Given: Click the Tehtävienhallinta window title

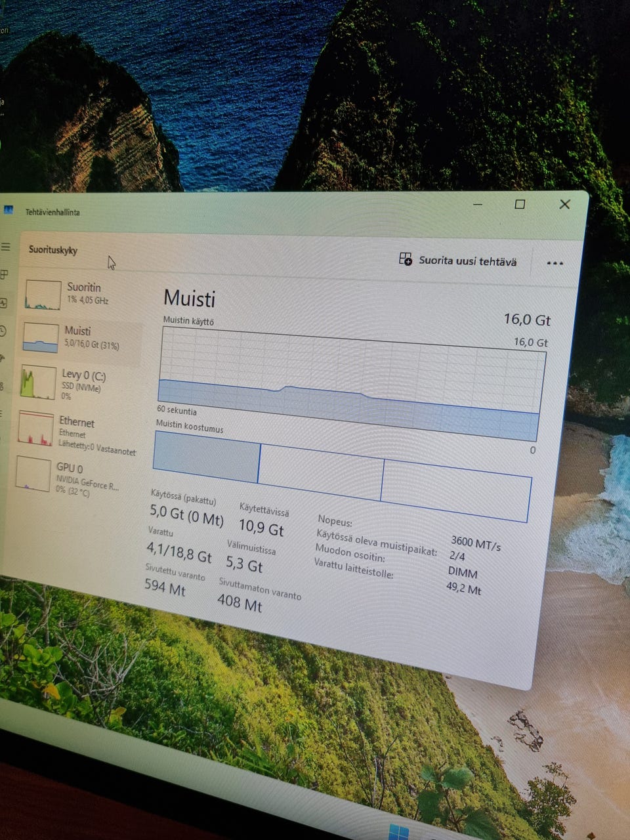Looking at the screenshot, I should [x=52, y=212].
